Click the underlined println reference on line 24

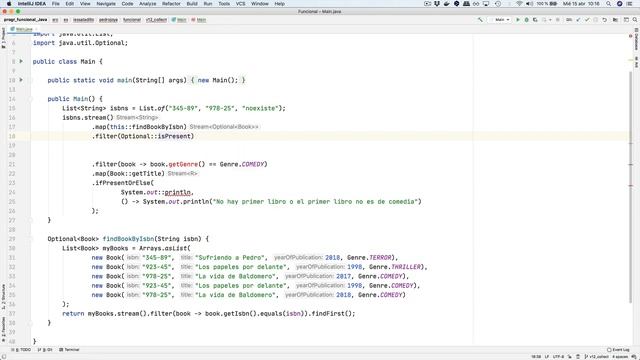[178, 192]
